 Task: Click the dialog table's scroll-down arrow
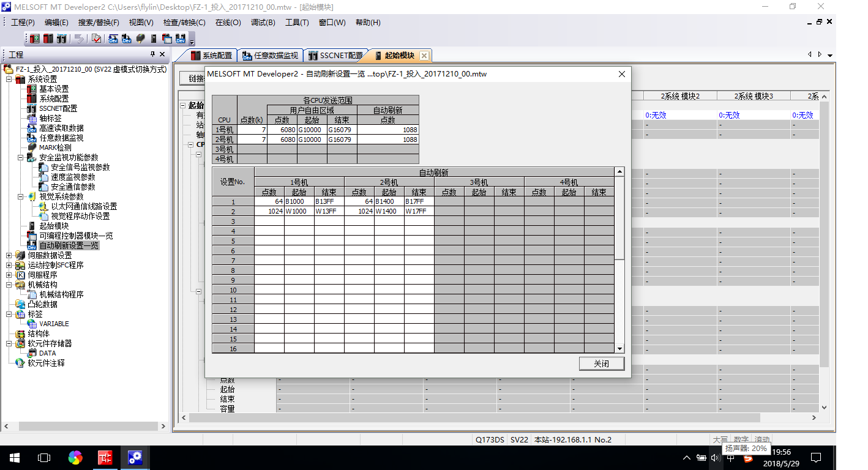(x=619, y=348)
